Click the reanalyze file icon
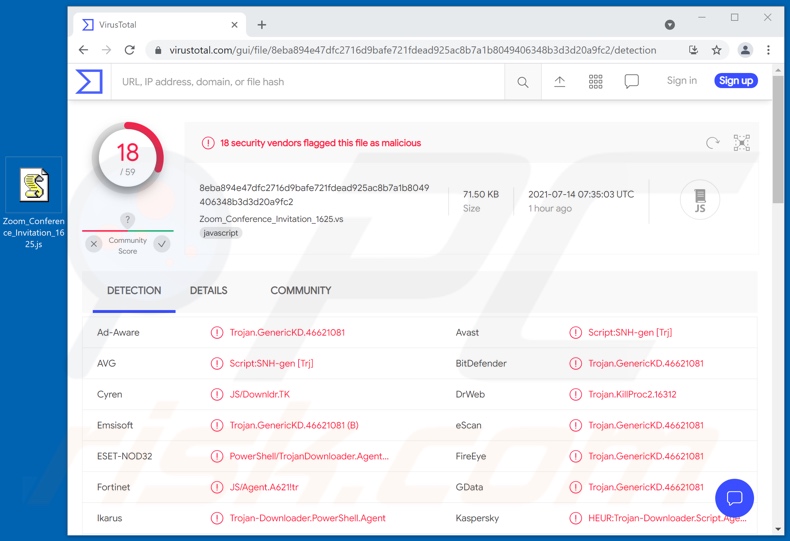Image resolution: width=790 pixels, height=541 pixels. (712, 143)
